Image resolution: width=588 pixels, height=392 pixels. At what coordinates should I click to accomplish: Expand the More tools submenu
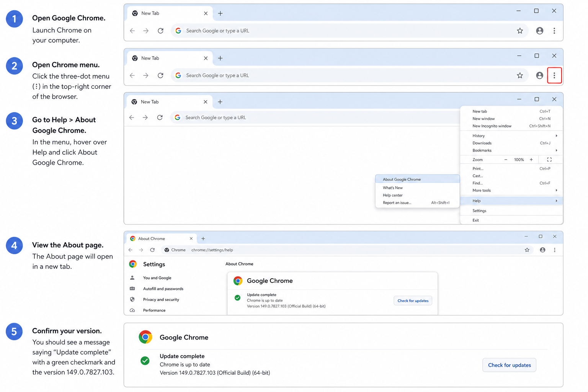click(x=512, y=190)
